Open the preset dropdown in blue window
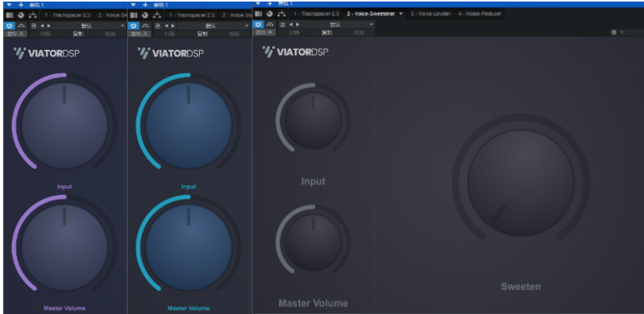The image size is (644, 314). pyautogui.click(x=214, y=26)
